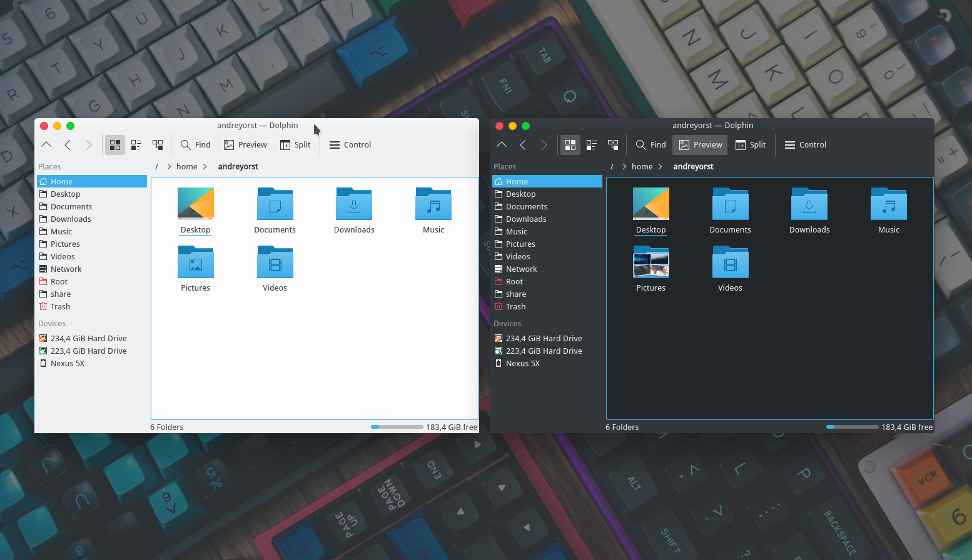Open Music folder icon in dark window
Screen dimensions: 972x560
(x=889, y=204)
